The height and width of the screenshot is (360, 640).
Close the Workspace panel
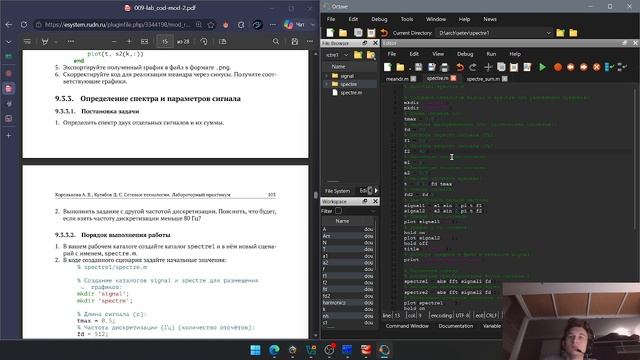pos(375,201)
